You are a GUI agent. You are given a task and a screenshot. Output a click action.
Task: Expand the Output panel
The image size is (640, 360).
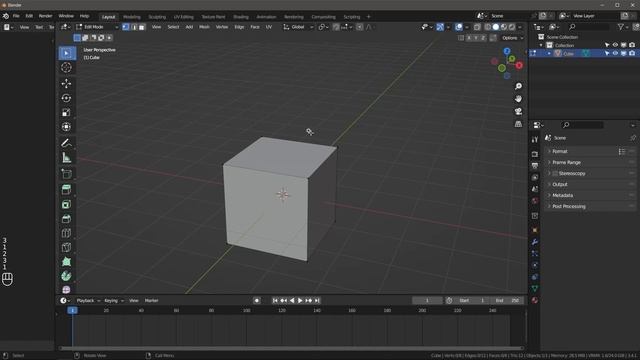point(591,184)
